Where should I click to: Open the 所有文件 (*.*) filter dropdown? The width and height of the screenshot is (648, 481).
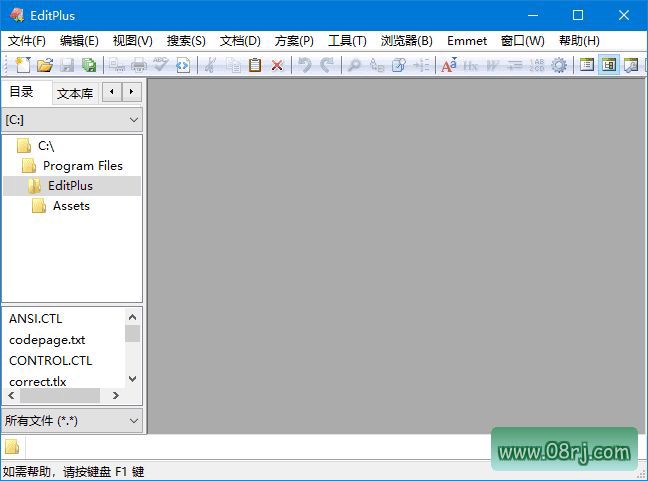click(x=72, y=421)
